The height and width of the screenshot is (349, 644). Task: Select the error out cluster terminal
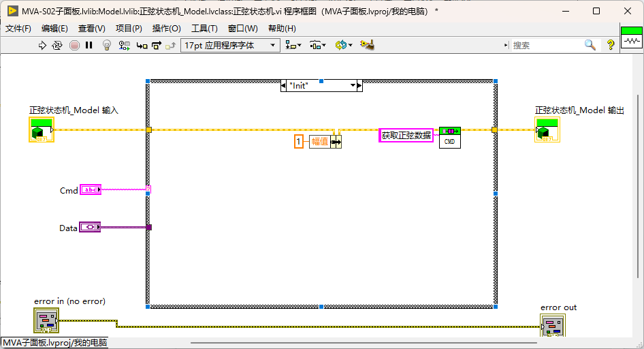pos(552,326)
